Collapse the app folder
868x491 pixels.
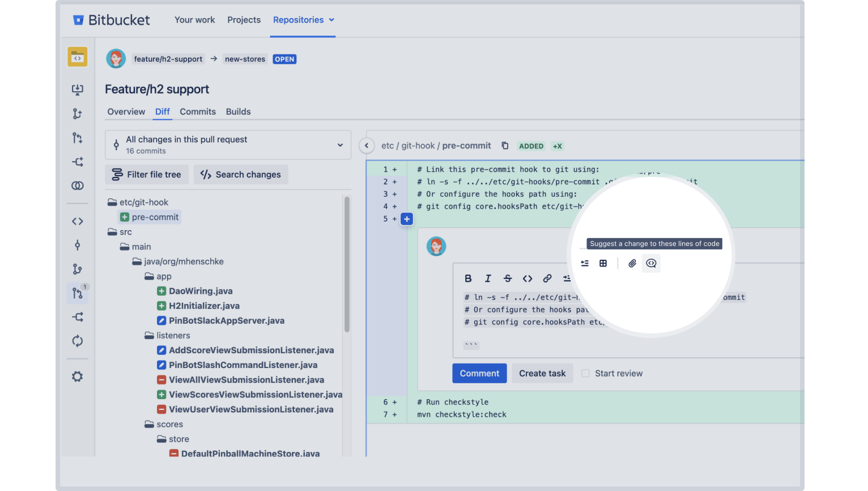click(158, 276)
